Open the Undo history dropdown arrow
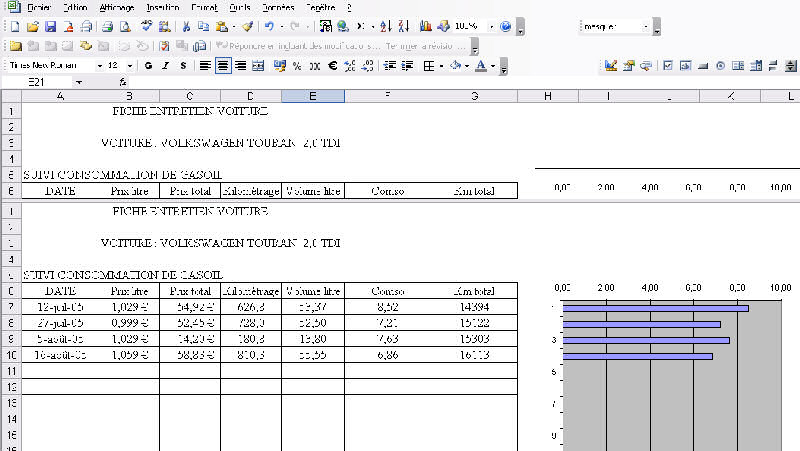 [x=281, y=26]
